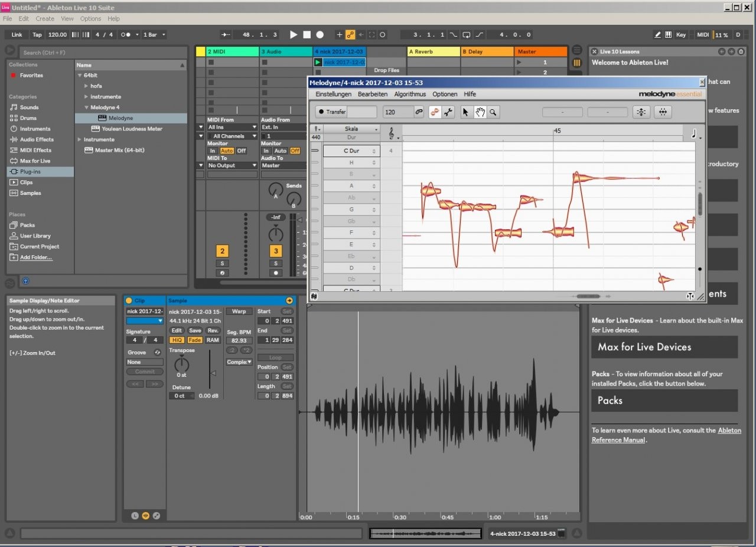Open the Algorithmus menu in Melodyne
The height and width of the screenshot is (547, 756).
pyautogui.click(x=410, y=94)
